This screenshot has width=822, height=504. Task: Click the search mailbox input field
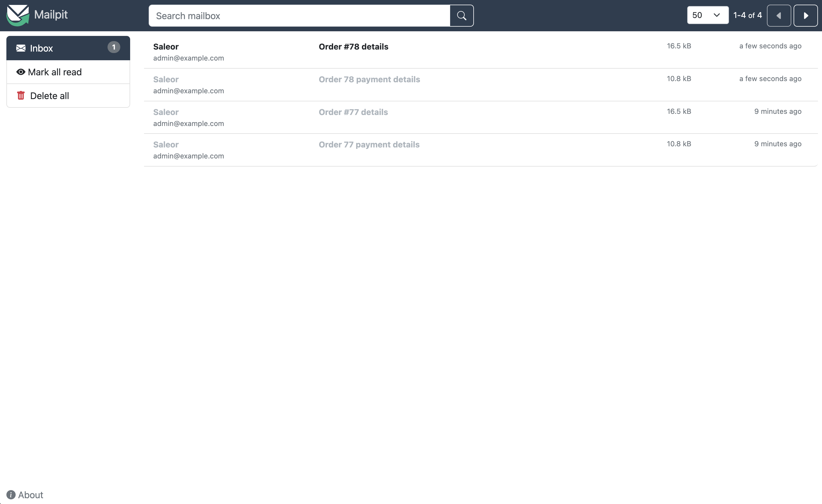pyautogui.click(x=300, y=15)
